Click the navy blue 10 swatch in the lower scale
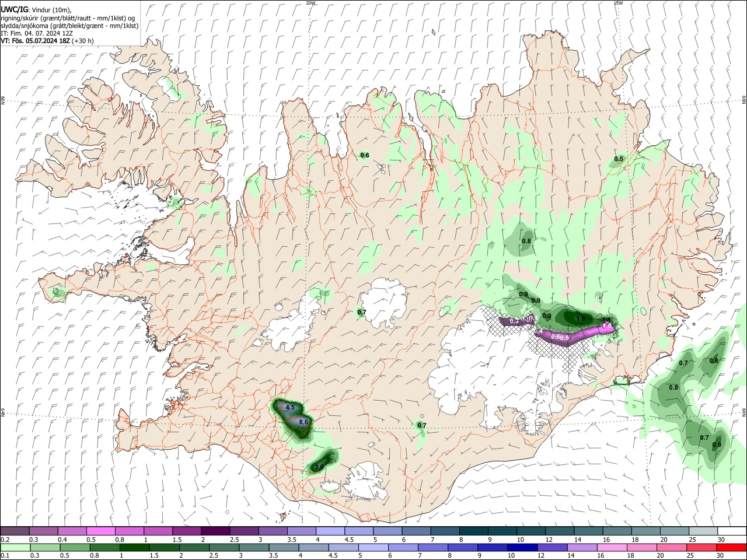The width and height of the screenshot is (747, 560). point(522,547)
